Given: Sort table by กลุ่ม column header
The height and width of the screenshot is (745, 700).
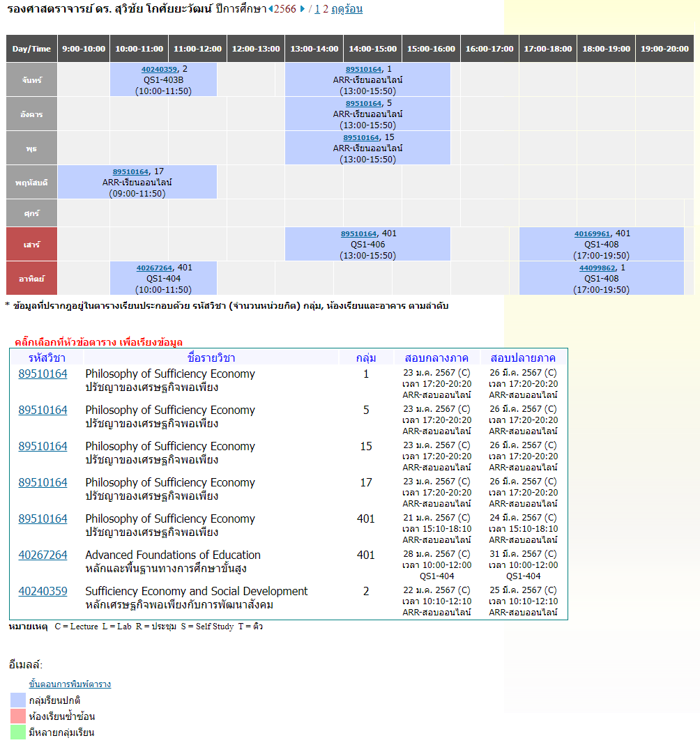Looking at the screenshot, I should pos(366,358).
